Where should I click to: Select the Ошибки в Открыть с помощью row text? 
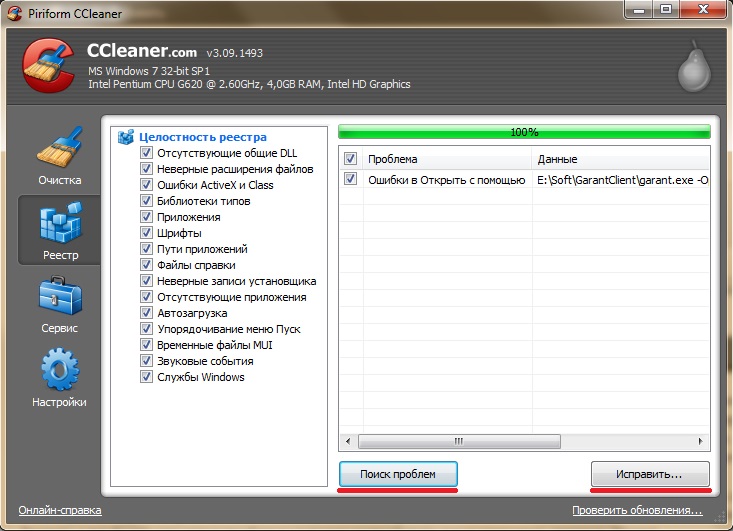point(446,180)
